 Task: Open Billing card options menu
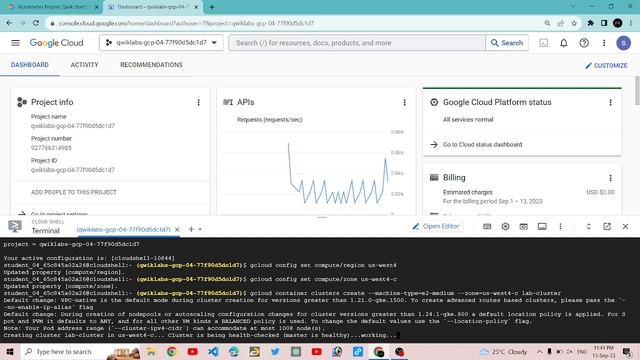click(x=610, y=178)
